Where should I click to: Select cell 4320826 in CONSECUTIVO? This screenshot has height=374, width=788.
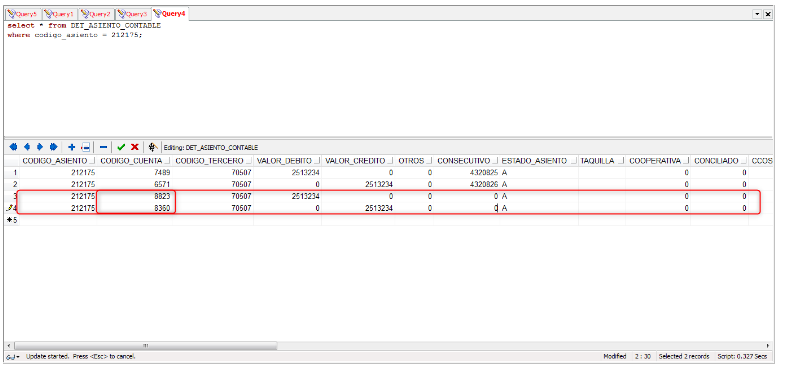point(466,184)
